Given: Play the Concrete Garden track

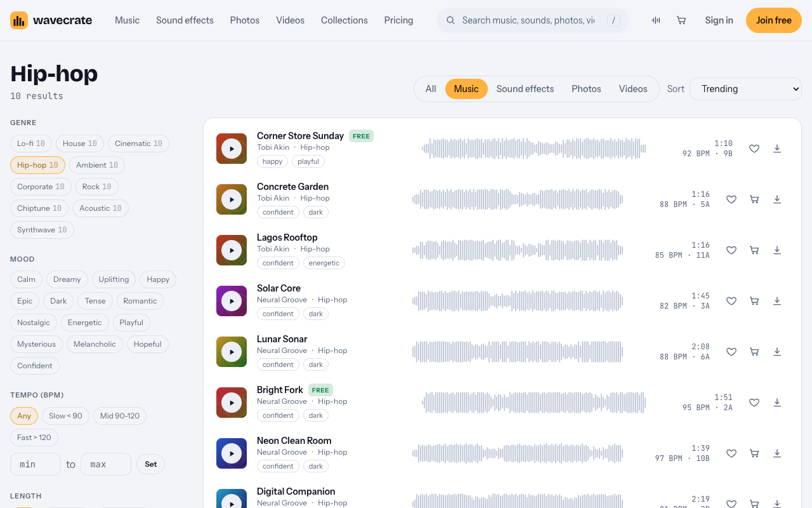Looking at the screenshot, I should click(x=232, y=199).
